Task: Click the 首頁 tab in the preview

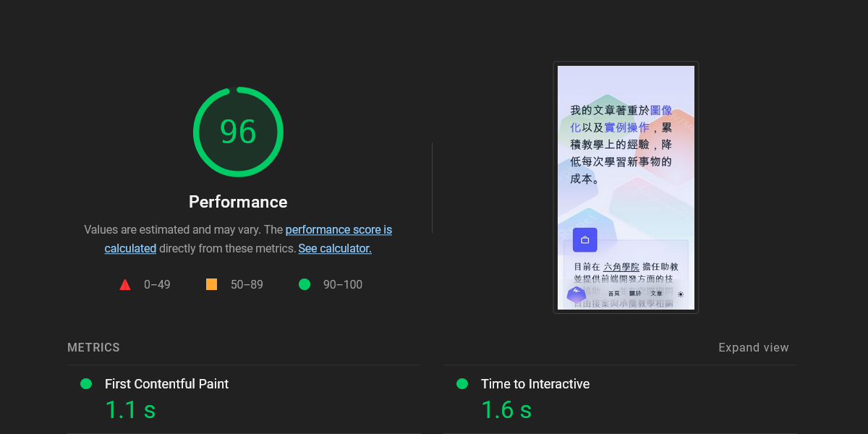Action: [x=613, y=294]
